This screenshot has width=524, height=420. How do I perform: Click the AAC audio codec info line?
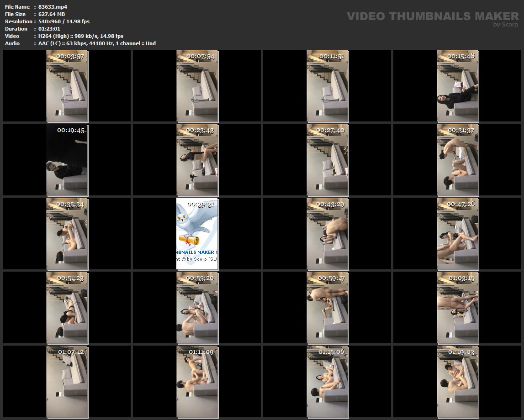[x=97, y=43]
